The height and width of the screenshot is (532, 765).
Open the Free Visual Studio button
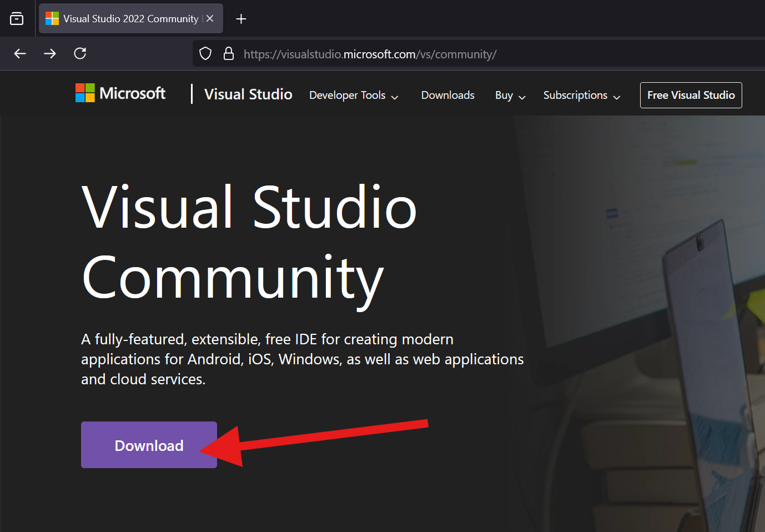tap(691, 95)
